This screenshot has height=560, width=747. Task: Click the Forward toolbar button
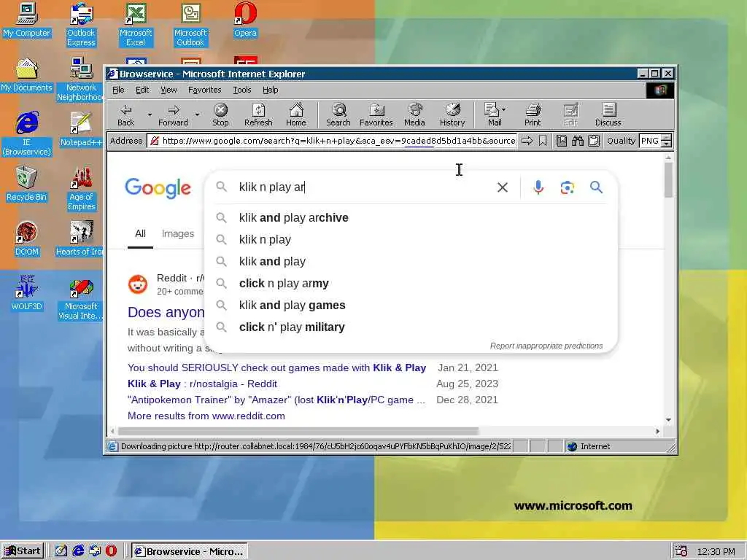click(173, 114)
